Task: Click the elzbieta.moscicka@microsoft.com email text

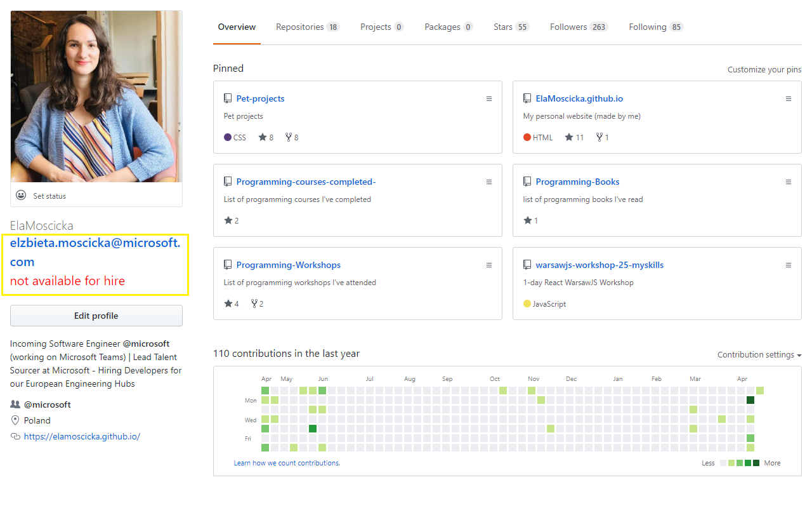Action: [x=95, y=252]
